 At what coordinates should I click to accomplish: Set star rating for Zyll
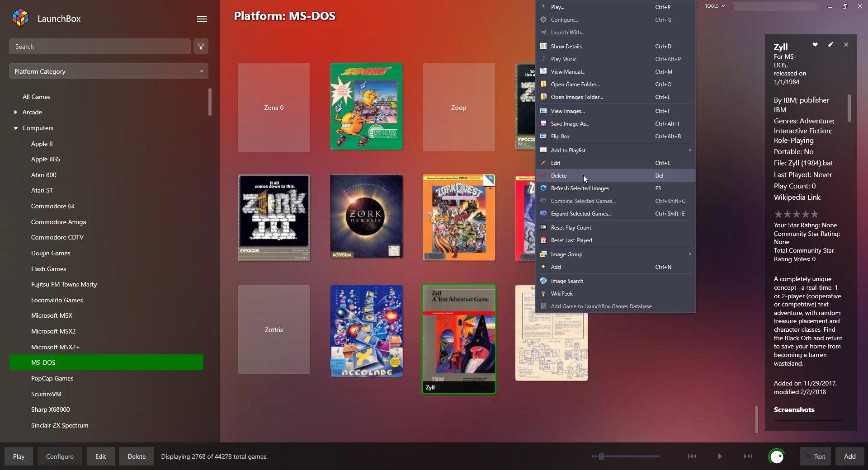(796, 214)
